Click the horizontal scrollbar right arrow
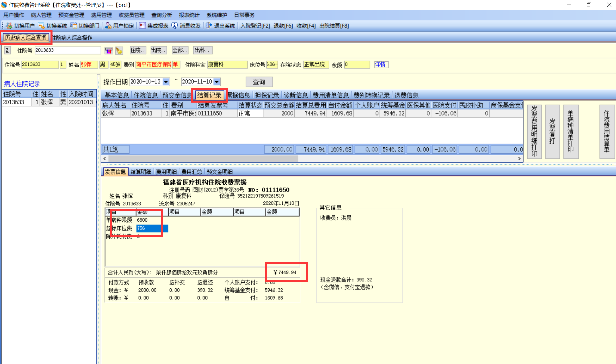This screenshot has height=364, width=616. click(519, 158)
